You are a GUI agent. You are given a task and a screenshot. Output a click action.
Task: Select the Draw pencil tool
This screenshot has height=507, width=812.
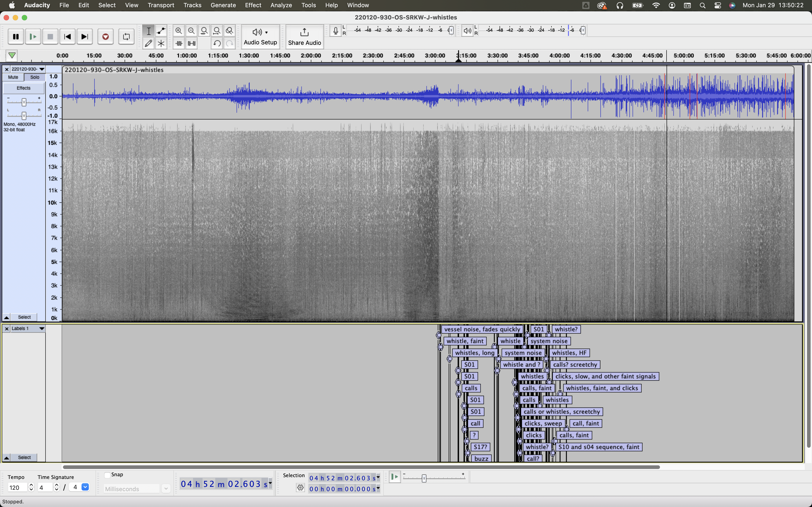pos(148,43)
